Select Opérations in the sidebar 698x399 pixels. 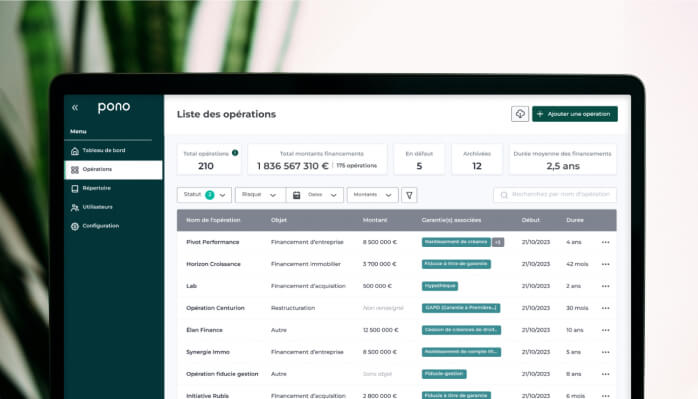(114, 170)
